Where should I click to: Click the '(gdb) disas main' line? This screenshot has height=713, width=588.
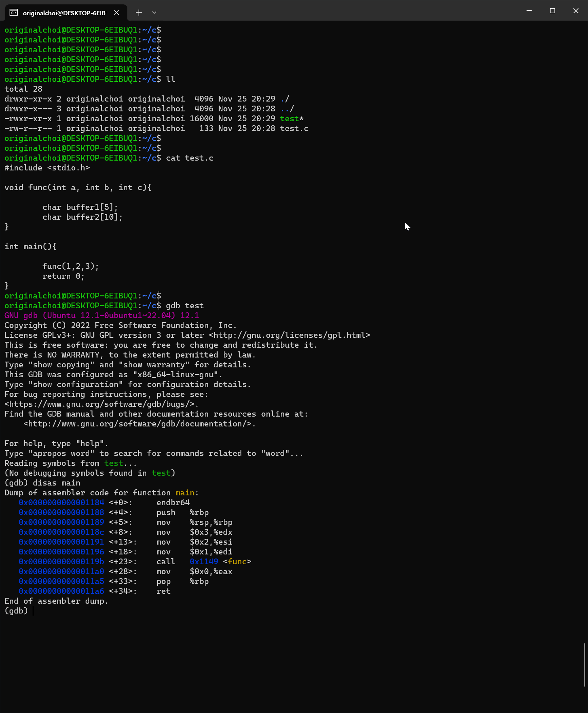[x=42, y=483]
